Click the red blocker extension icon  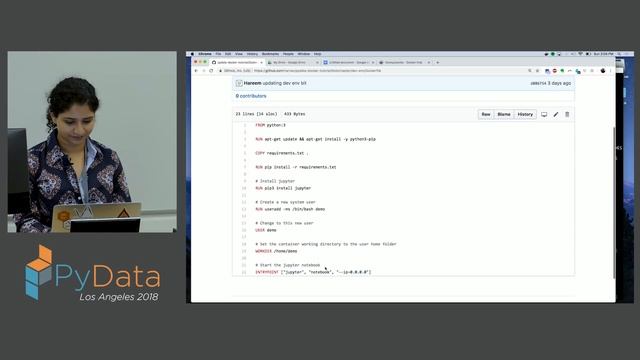(x=554, y=71)
